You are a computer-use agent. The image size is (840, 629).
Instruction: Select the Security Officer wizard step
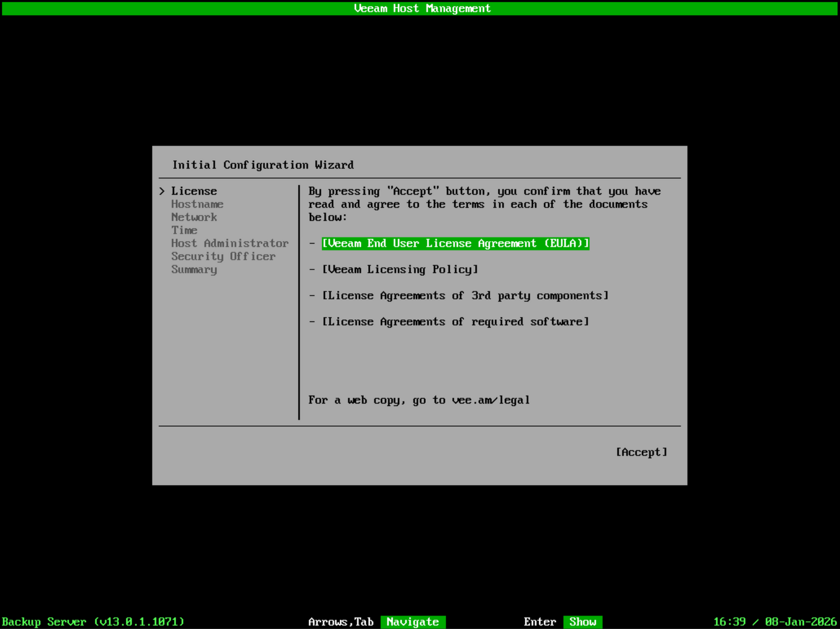coord(224,256)
